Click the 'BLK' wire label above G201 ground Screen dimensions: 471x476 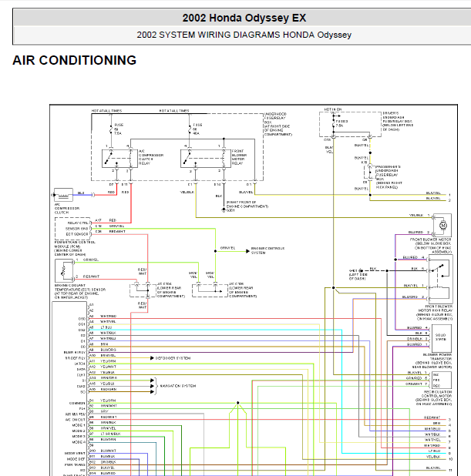219,196
